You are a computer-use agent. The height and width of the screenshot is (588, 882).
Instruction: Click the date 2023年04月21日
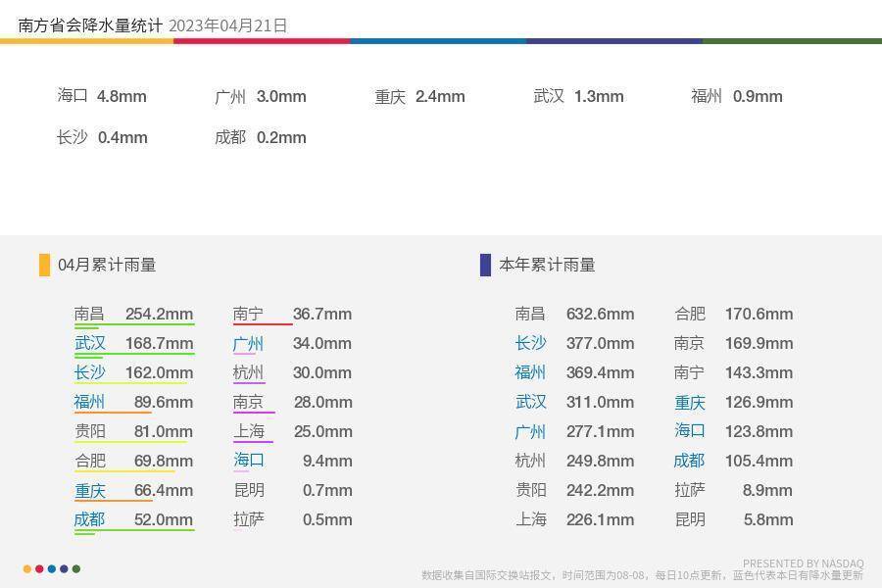(227, 25)
